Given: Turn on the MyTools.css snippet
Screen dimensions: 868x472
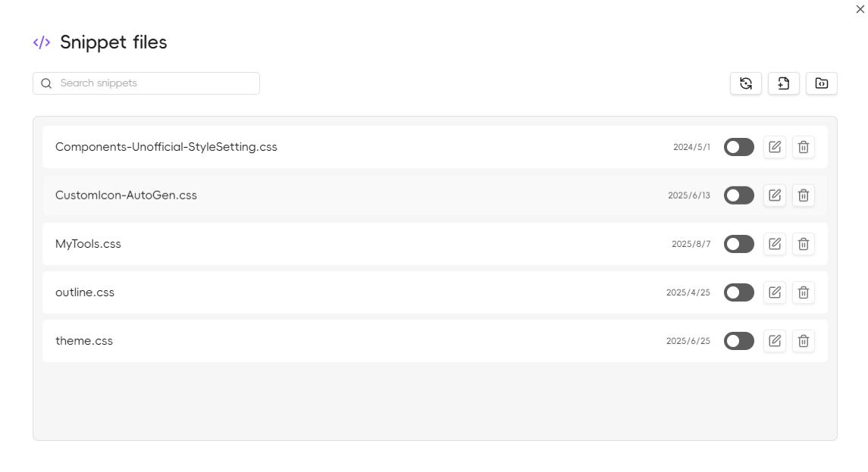Looking at the screenshot, I should (739, 244).
